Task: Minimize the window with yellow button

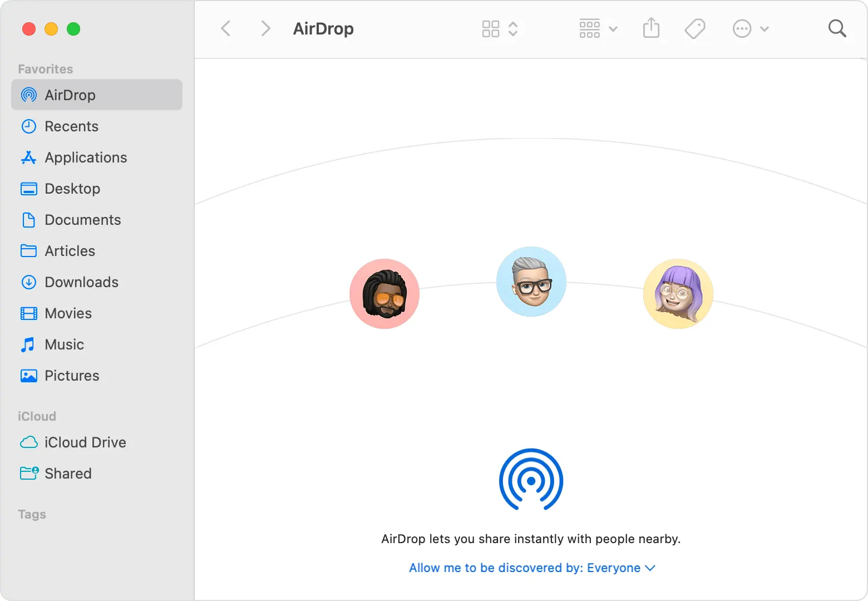Action: (x=51, y=29)
